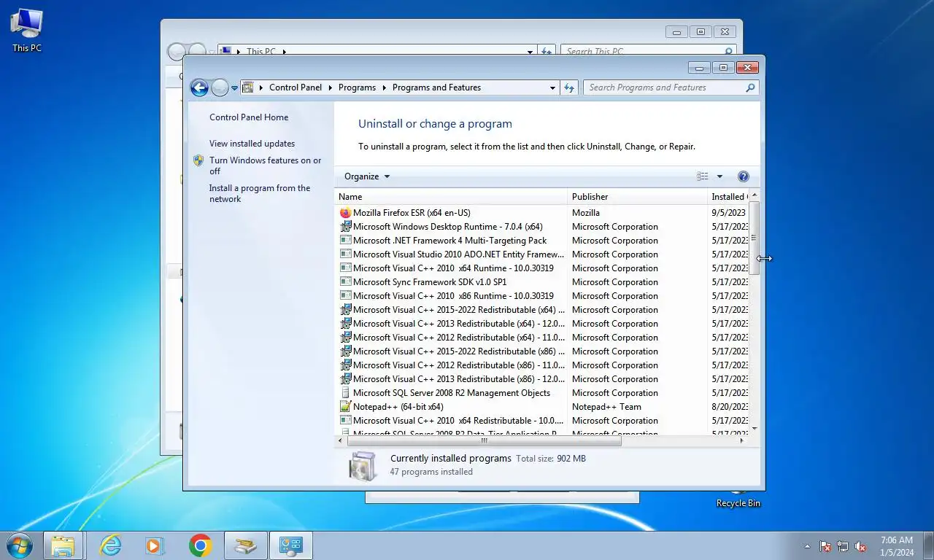
Task: Open the Organize menu
Action: (x=367, y=176)
